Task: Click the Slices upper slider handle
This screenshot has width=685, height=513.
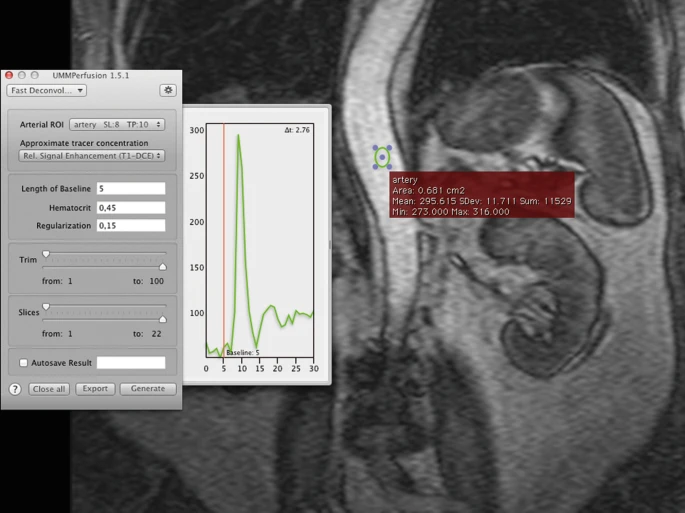Action: pyautogui.click(x=163, y=319)
